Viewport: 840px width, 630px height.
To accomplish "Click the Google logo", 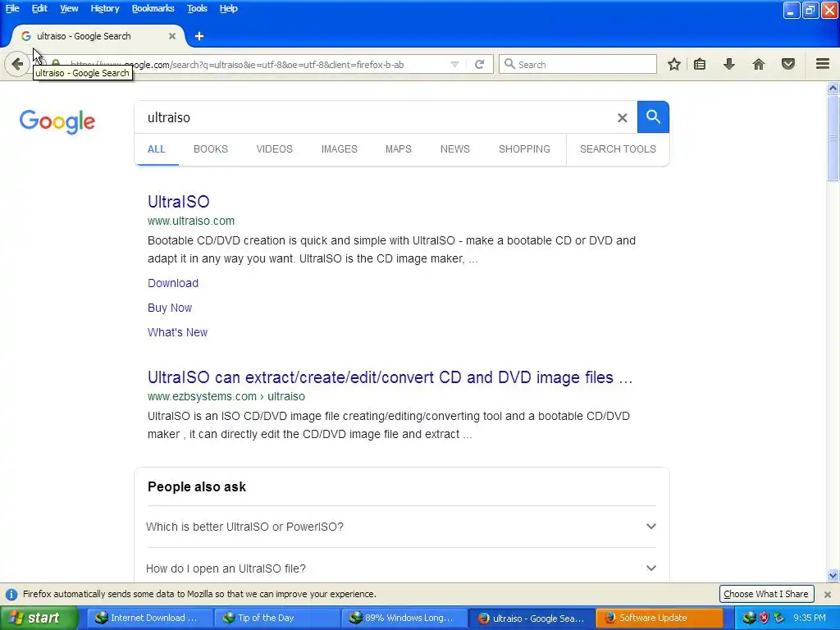I will [x=57, y=121].
